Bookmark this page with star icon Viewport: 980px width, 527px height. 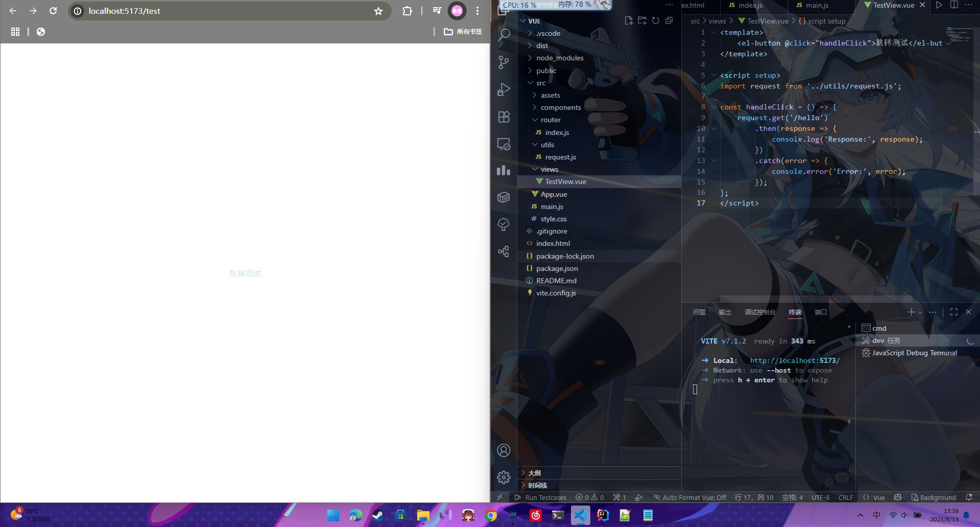coord(378,11)
